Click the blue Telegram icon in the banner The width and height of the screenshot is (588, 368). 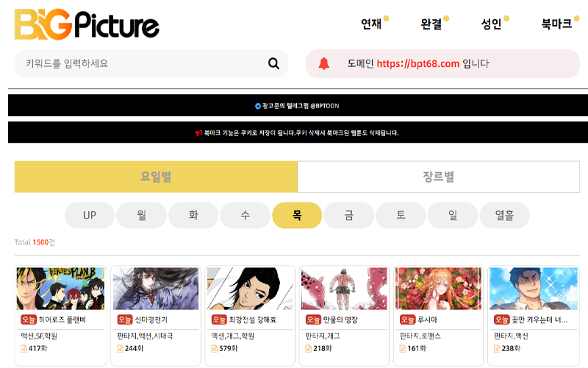click(x=258, y=106)
